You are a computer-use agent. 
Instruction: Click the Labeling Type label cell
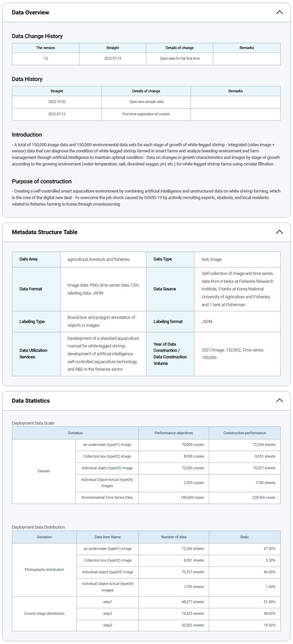point(32,322)
